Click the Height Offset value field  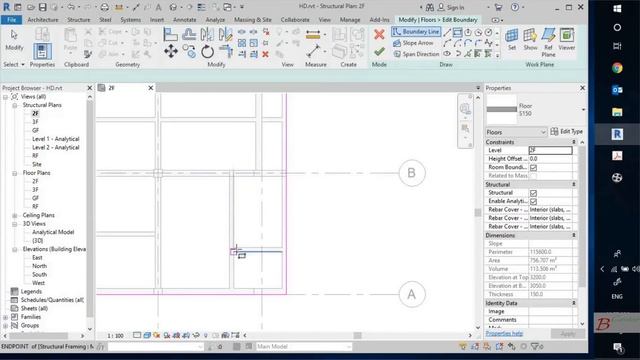pos(550,159)
